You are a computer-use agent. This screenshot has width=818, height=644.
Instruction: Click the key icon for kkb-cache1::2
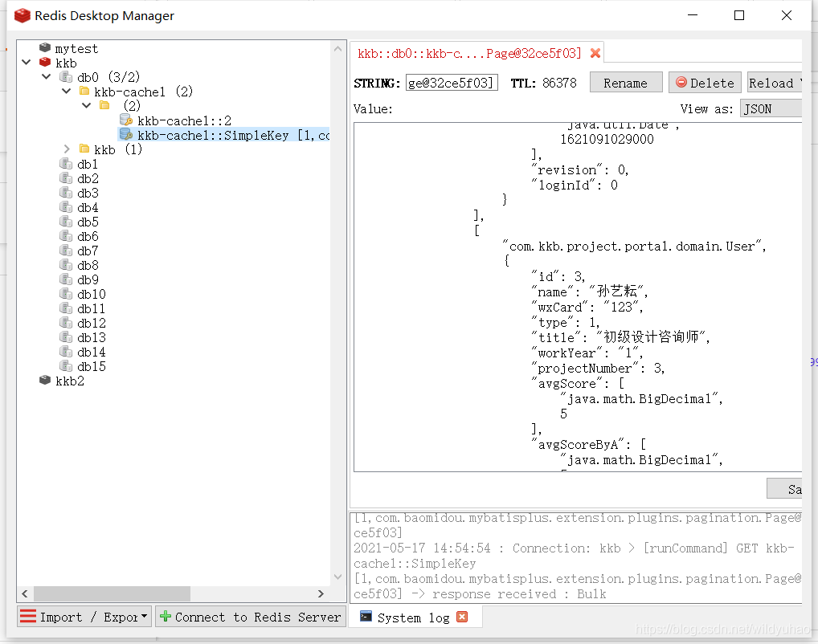click(126, 120)
